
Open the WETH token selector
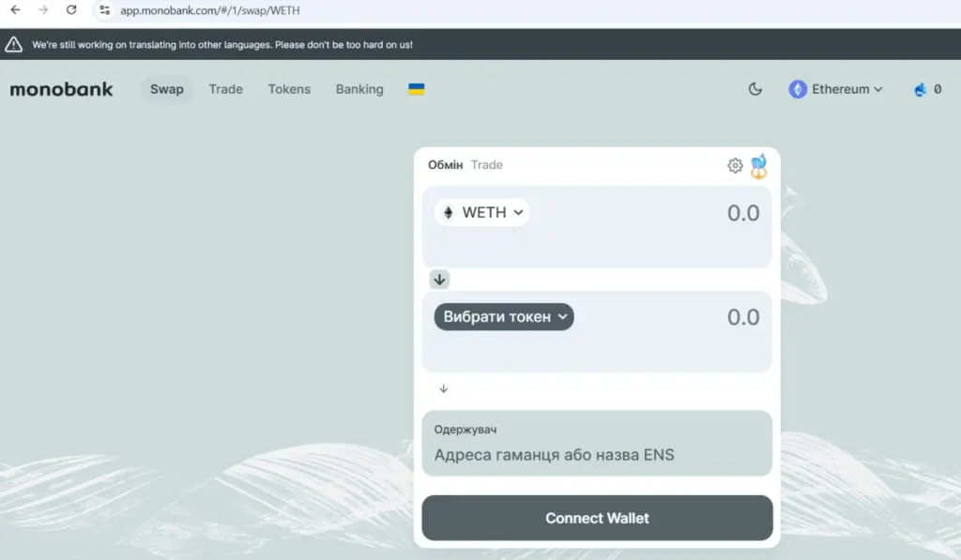(x=482, y=213)
